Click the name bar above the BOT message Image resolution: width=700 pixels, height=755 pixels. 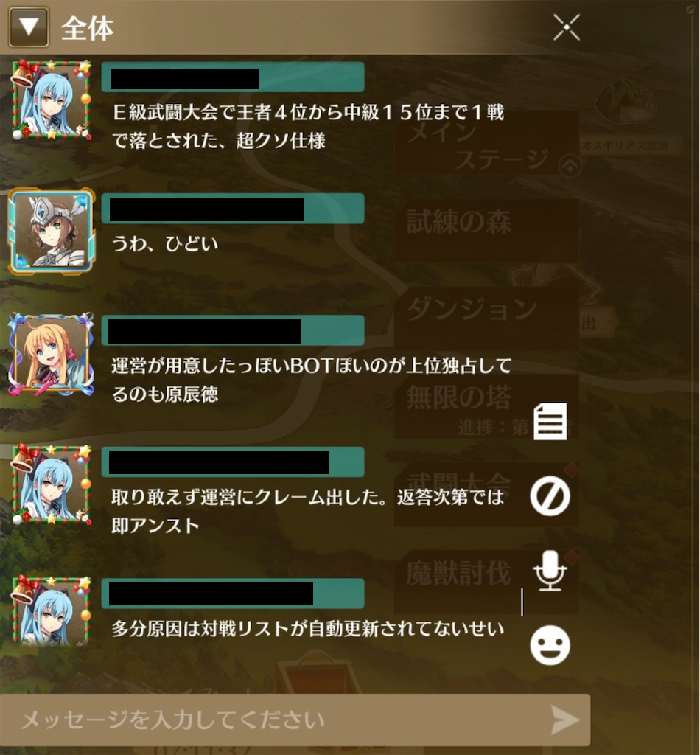click(x=232, y=330)
